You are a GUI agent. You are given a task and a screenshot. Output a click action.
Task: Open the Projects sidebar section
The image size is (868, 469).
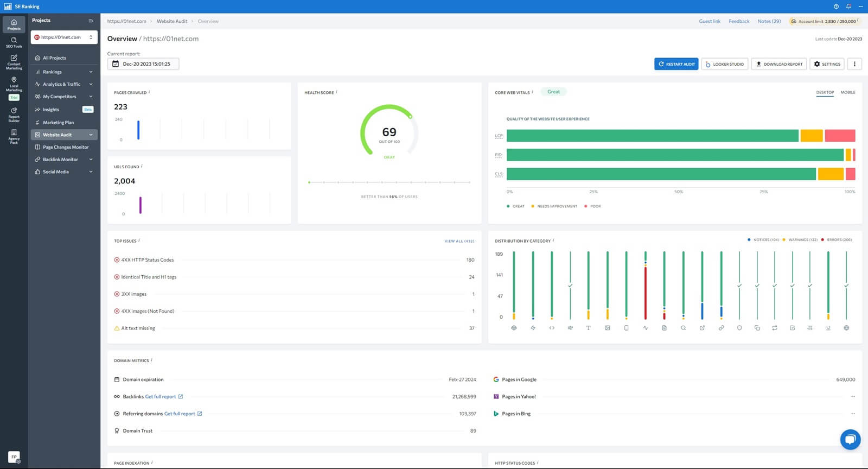[x=14, y=24]
